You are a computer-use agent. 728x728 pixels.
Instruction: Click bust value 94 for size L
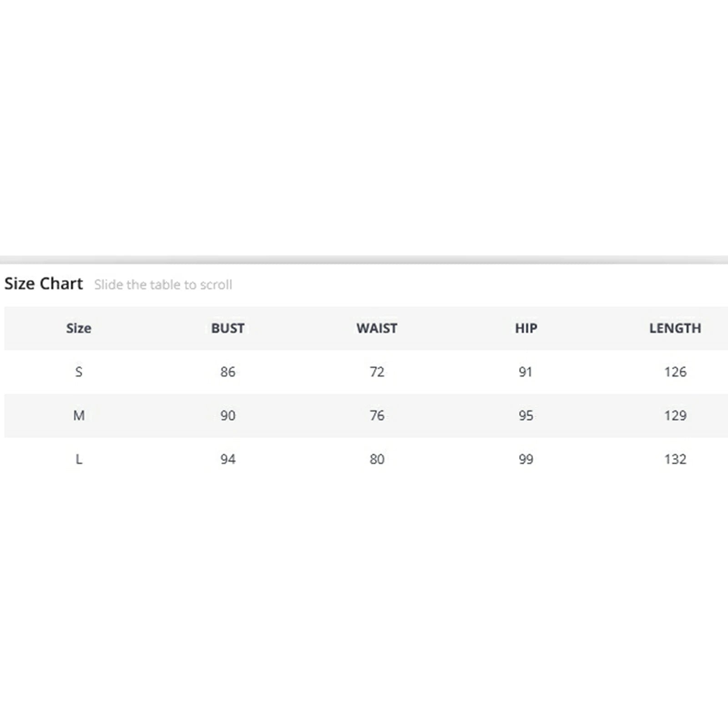coord(227,459)
